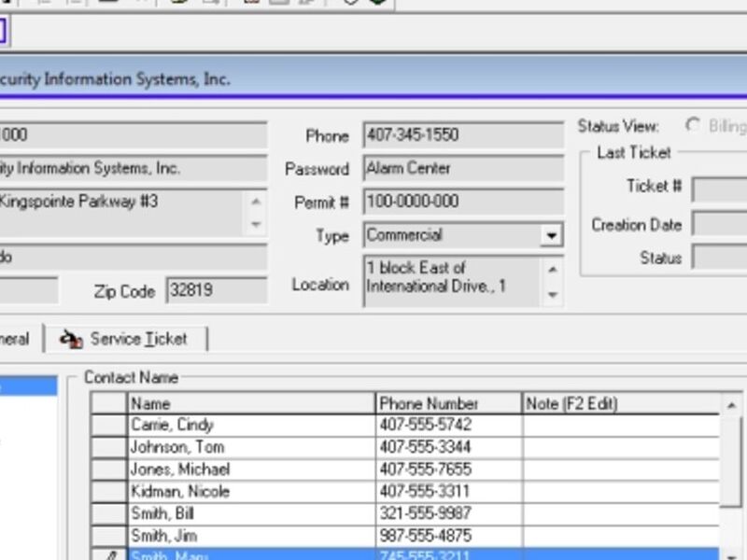This screenshot has height=560, width=747.
Task: Click the Phone field 407-345-1550
Action: pos(463,135)
